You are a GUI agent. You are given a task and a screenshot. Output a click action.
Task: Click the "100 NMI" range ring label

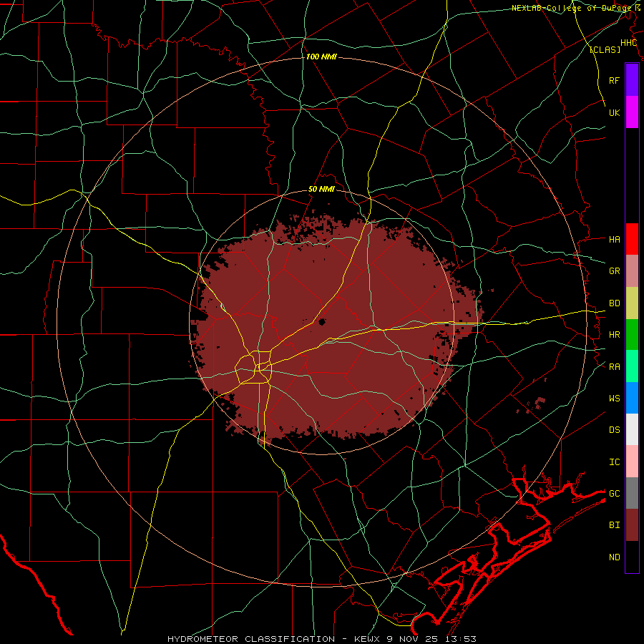pyautogui.click(x=321, y=57)
